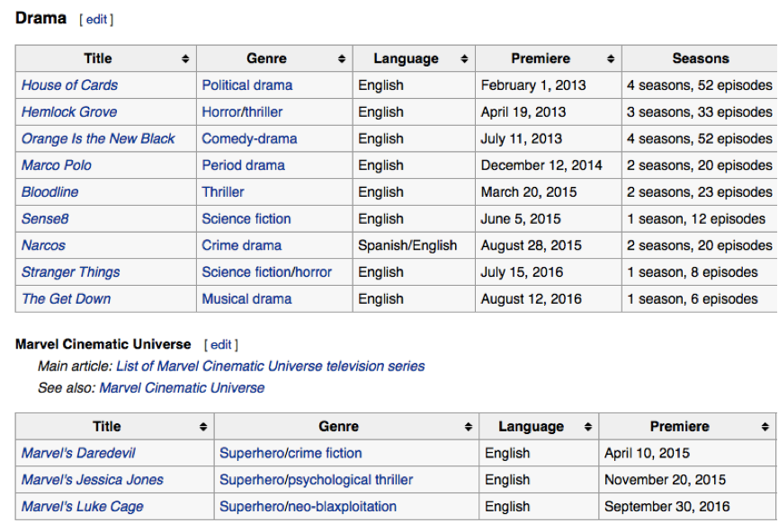The width and height of the screenshot is (778, 532).
Task: Edit the Marvel Cinematic Universe section
Action: (220, 344)
